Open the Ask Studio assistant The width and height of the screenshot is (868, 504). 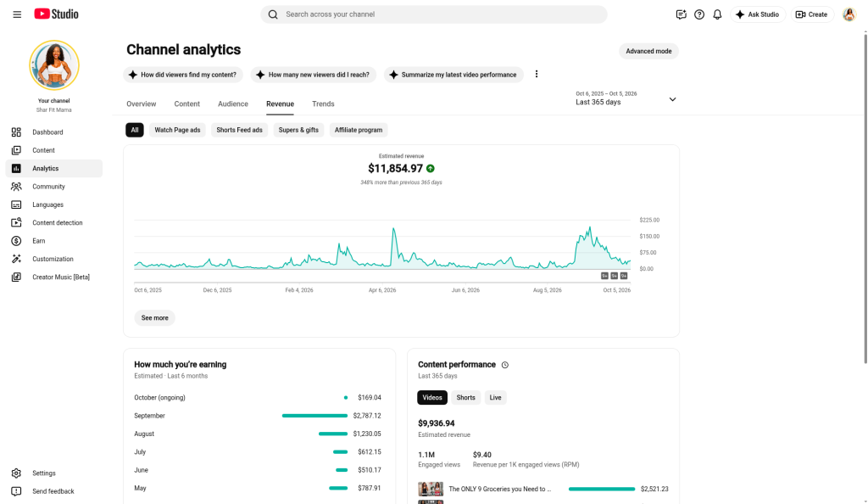click(757, 14)
